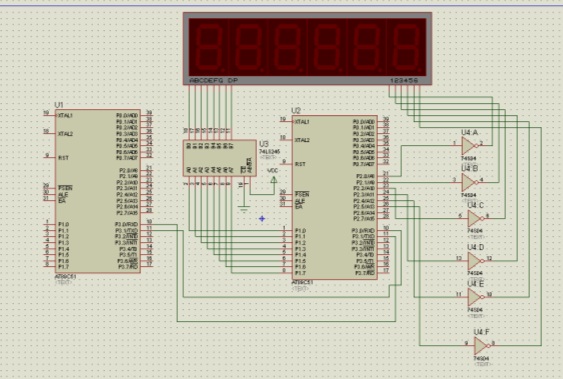Select the U4:D inverter gate

pos(475,261)
